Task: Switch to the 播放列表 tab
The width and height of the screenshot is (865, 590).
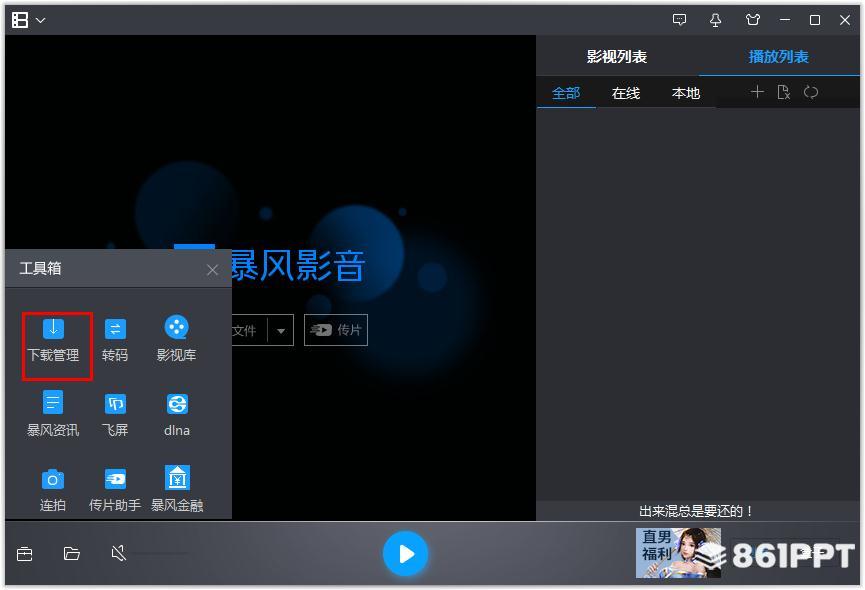Action: tap(778, 56)
